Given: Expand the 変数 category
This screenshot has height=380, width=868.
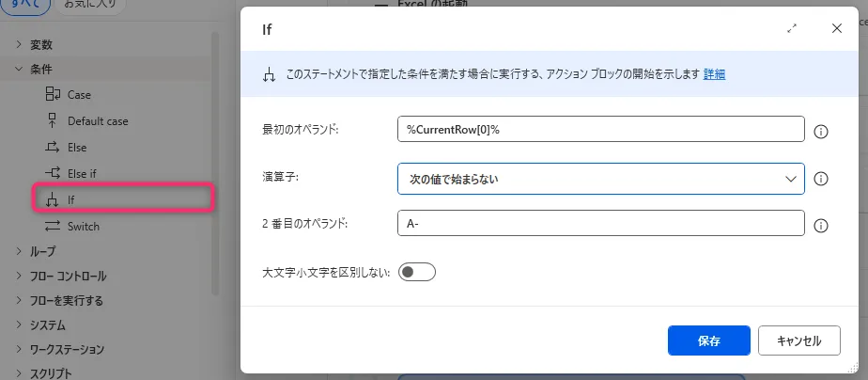Looking at the screenshot, I should [19, 44].
